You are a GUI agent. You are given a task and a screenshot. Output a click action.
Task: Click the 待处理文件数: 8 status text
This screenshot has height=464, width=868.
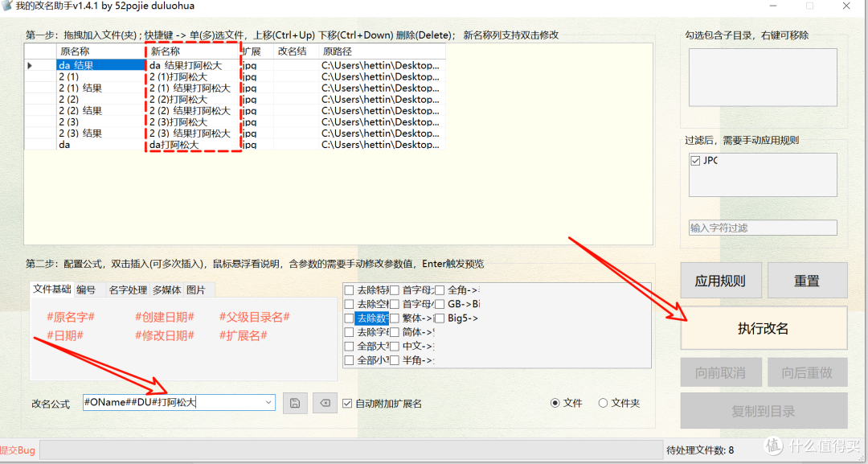coord(700,450)
